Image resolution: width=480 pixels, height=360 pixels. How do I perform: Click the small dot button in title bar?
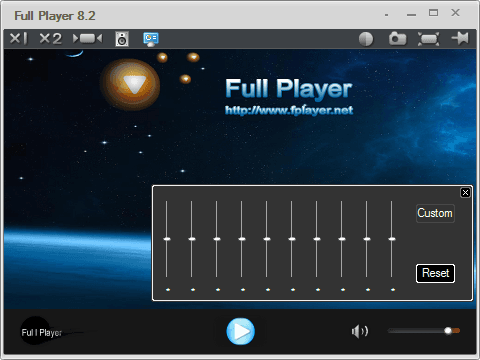386,15
